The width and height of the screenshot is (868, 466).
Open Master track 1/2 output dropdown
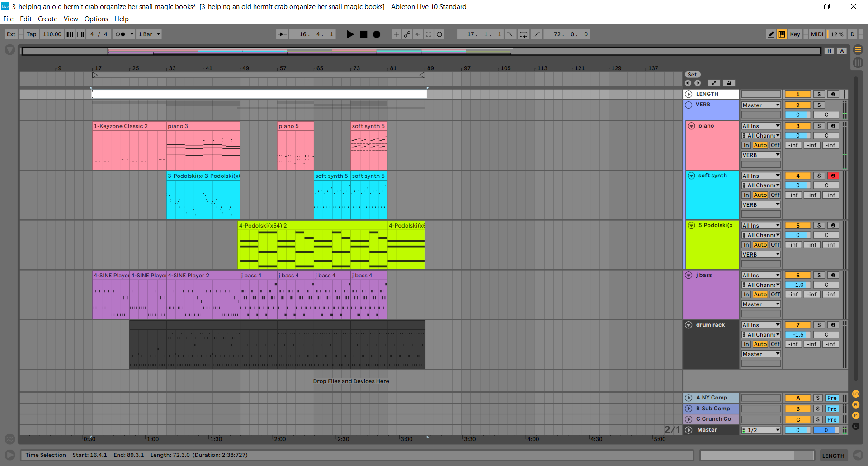pos(761,430)
